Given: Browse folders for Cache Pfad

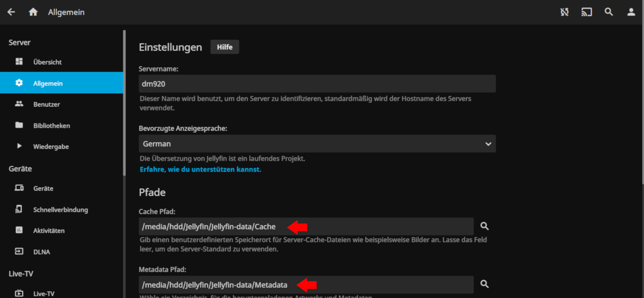Looking at the screenshot, I should pos(484,226).
